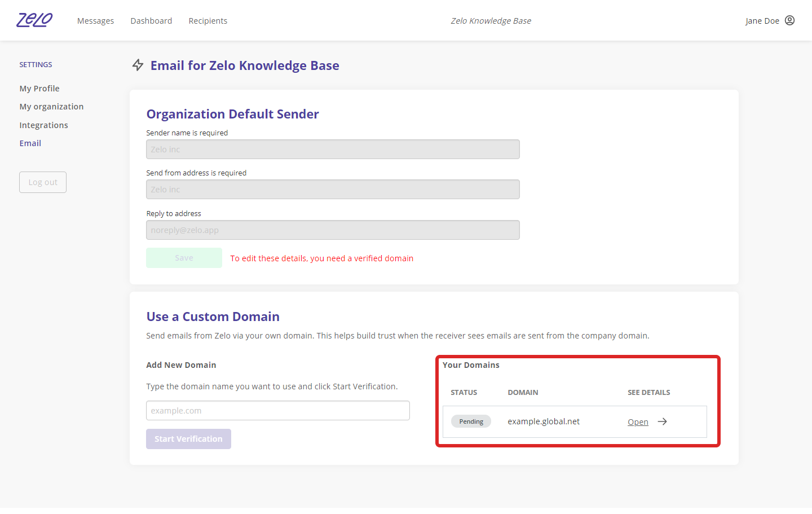Viewport: 812px width, 514px height.
Task: Open details link for example.global.net
Action: 638,422
